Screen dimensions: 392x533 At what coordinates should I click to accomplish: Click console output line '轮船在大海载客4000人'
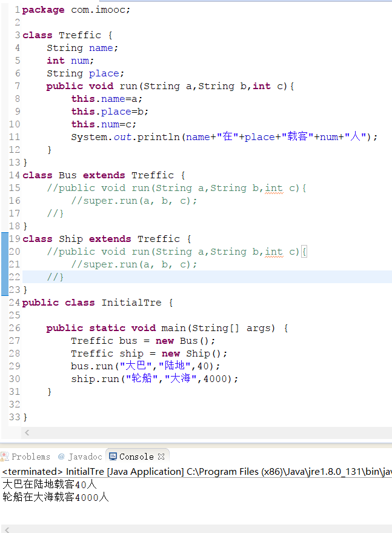point(56,497)
